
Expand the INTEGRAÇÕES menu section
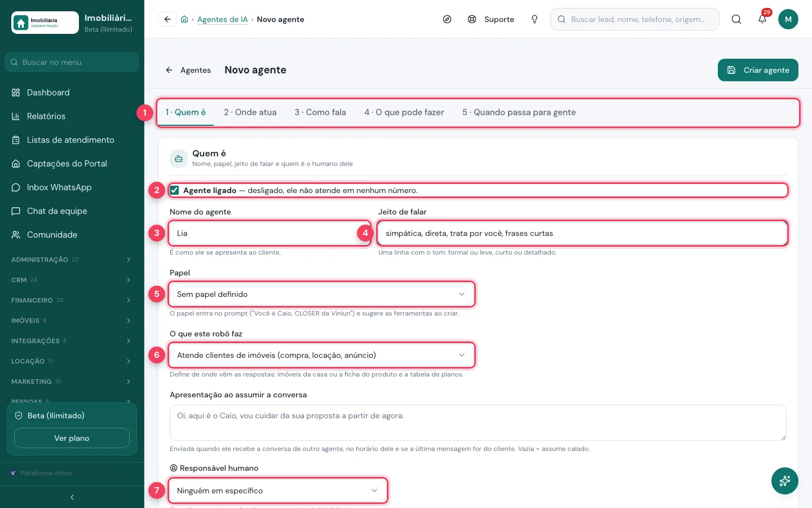coord(72,341)
